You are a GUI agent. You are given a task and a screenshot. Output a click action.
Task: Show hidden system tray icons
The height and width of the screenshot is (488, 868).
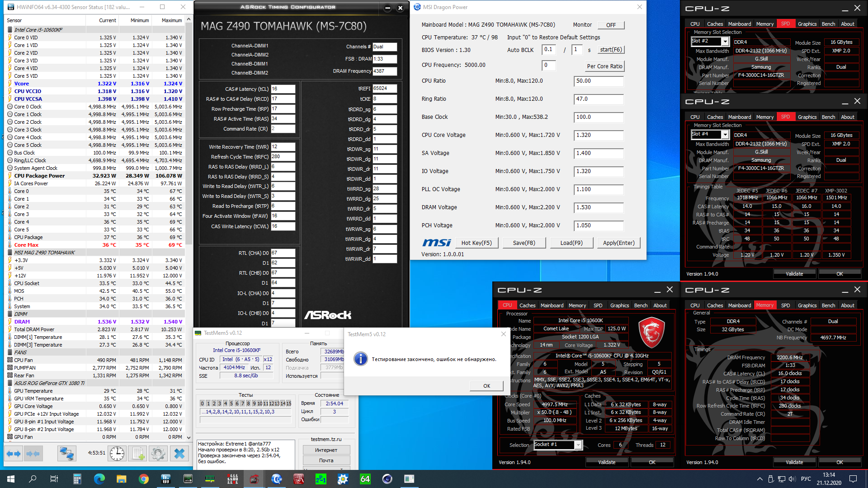[759, 479]
